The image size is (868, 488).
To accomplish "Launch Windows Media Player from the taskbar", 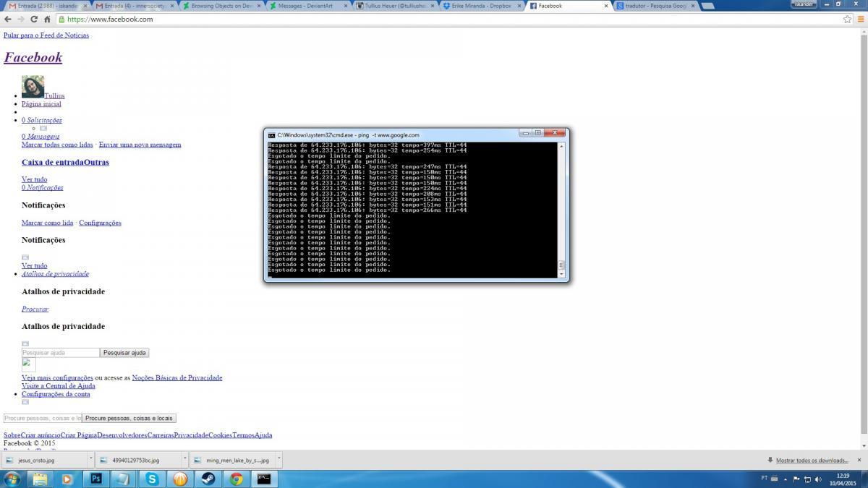I will coord(67,479).
